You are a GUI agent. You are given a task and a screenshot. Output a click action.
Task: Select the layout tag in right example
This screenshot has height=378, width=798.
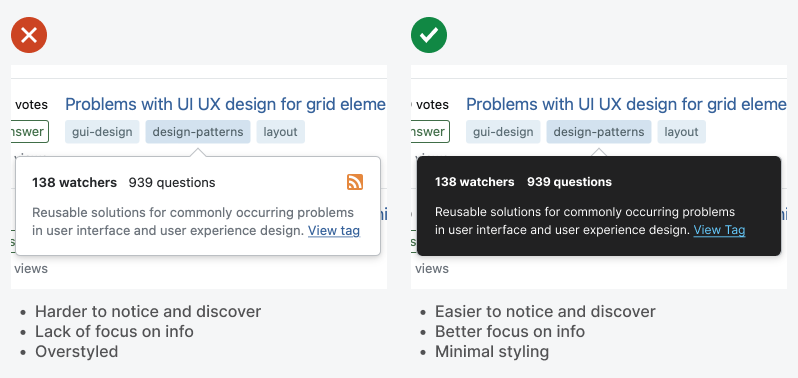click(x=681, y=132)
